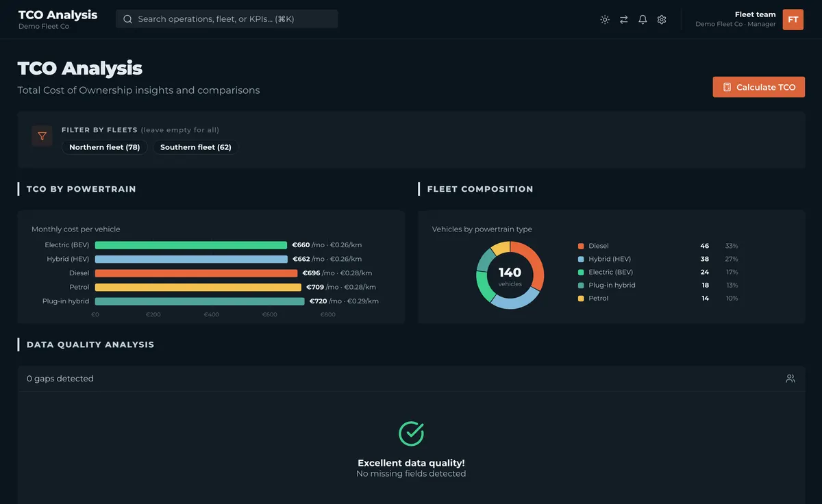Toggle the Southern fleet (62) filter chip
The width and height of the screenshot is (822, 504).
(x=196, y=147)
